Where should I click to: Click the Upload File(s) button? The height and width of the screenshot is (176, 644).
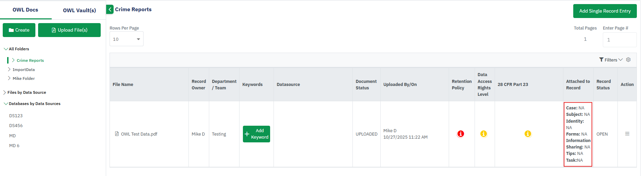69,30
